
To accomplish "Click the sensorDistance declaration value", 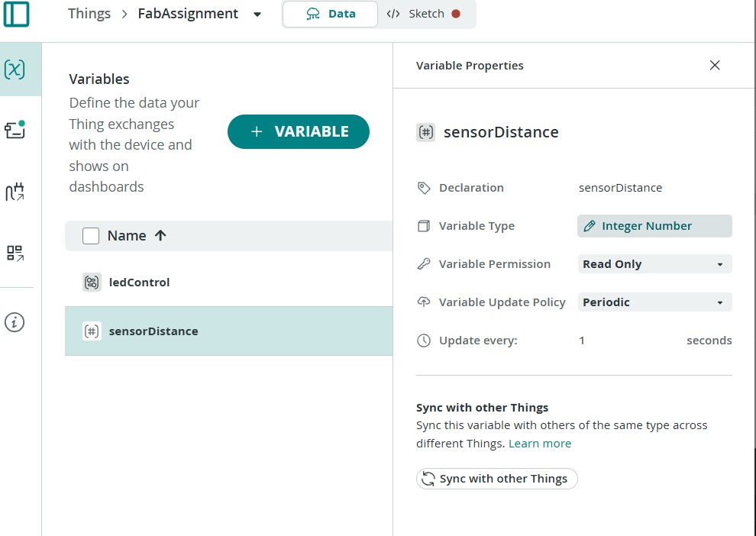I will [621, 188].
